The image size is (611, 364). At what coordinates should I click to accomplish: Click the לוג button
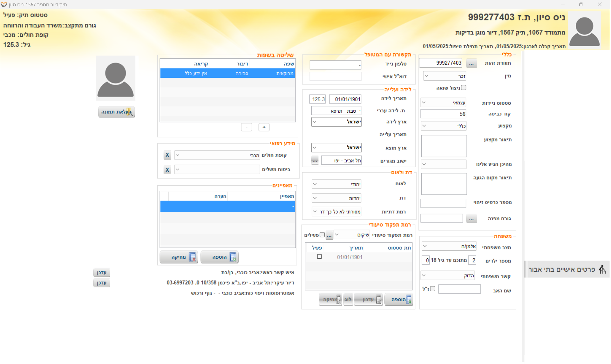(x=348, y=299)
